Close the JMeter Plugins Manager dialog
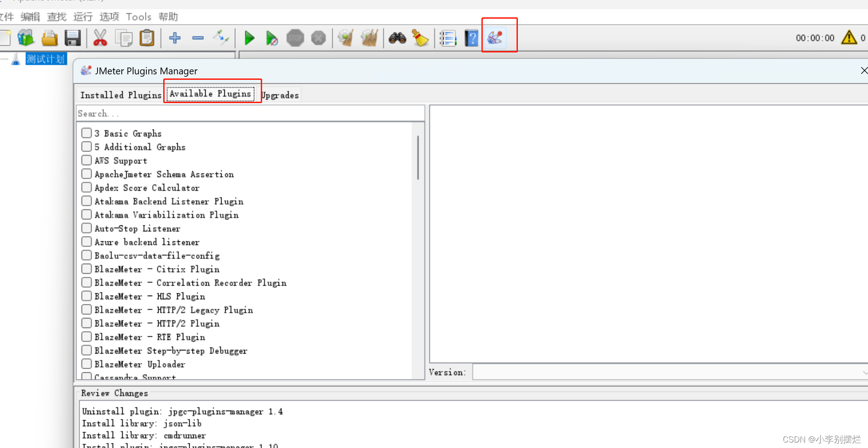Screen dimensions: 868x448 click(x=863, y=70)
